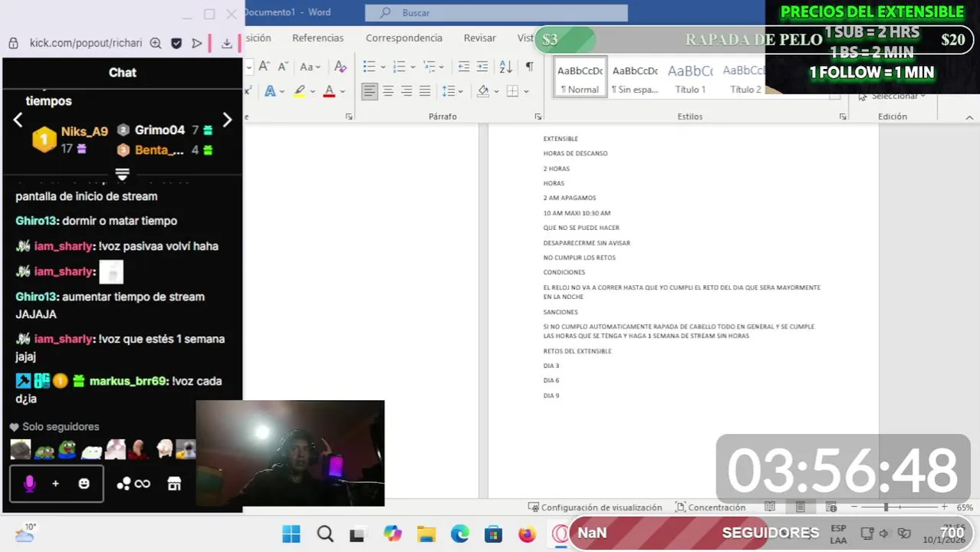Open the Kick shop store icon
The height and width of the screenshot is (552, 980).
(x=174, y=484)
